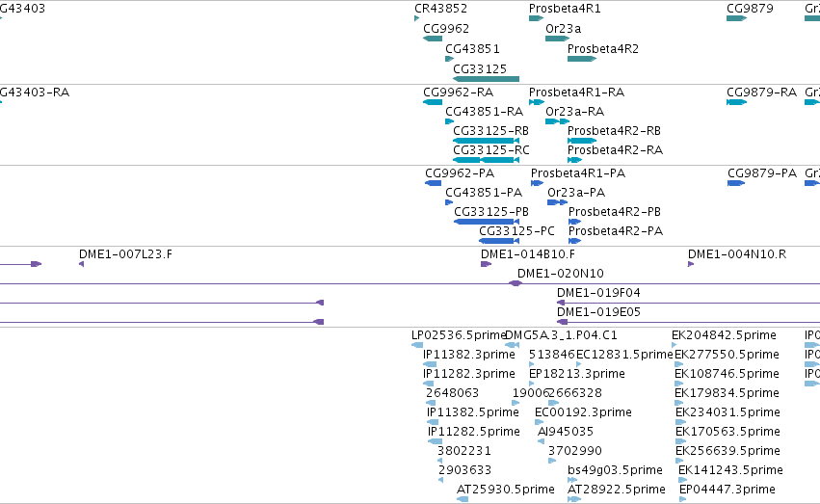Viewport: 820px width, 504px height.
Task: Open the Or23a gene feature
Action: pos(557,39)
